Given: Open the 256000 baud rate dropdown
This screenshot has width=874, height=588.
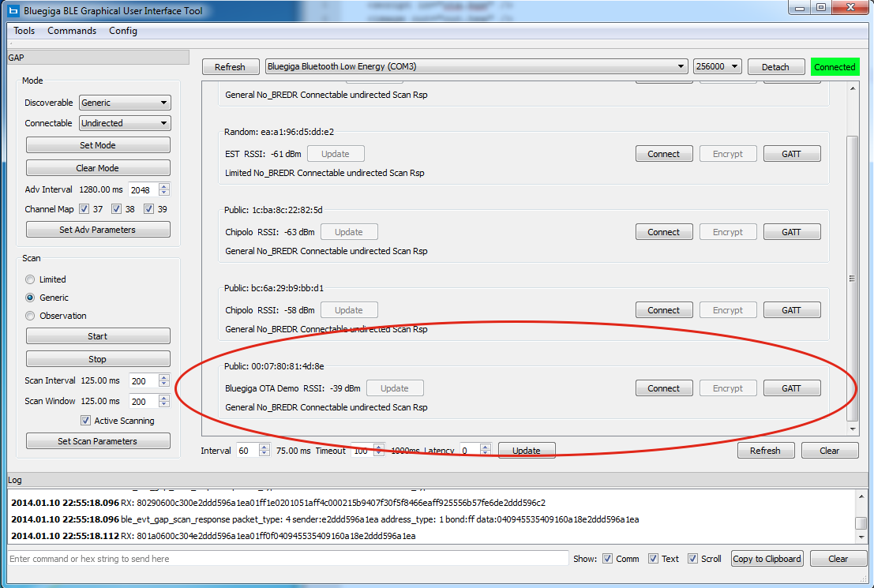Looking at the screenshot, I should tap(718, 66).
